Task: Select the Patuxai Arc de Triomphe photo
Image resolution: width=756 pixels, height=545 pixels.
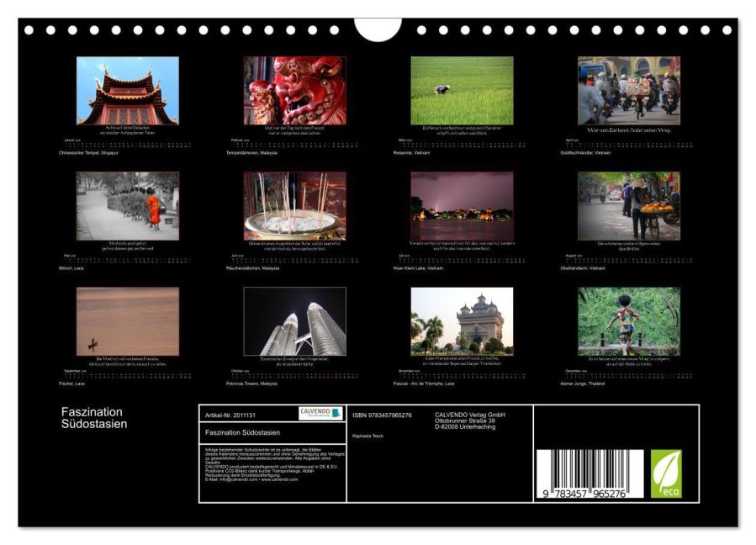Action: coord(463,320)
